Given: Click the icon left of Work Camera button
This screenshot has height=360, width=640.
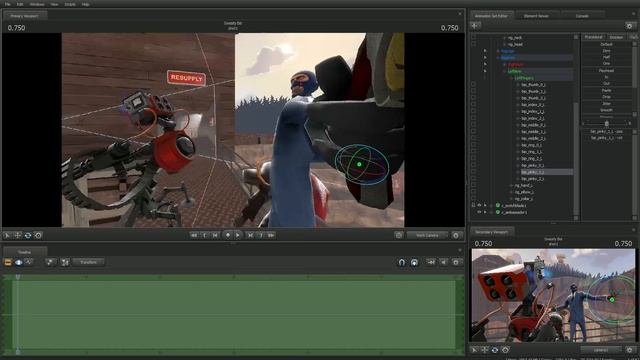Looking at the screenshot, I should click(399, 235).
